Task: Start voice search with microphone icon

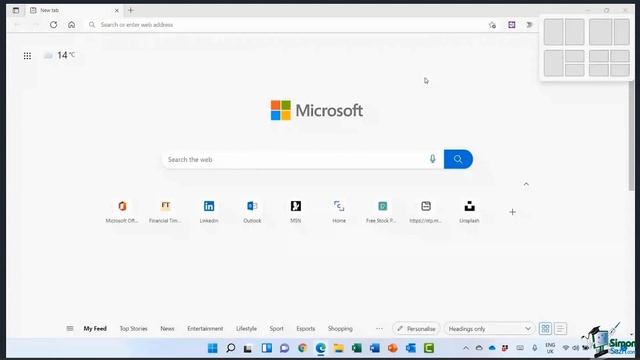Action: tap(432, 159)
